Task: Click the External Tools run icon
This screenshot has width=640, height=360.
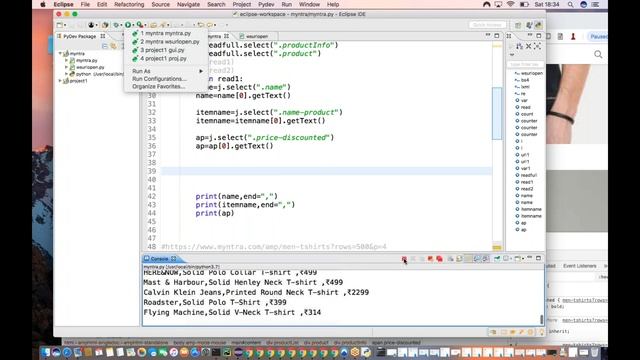Action: point(140,25)
